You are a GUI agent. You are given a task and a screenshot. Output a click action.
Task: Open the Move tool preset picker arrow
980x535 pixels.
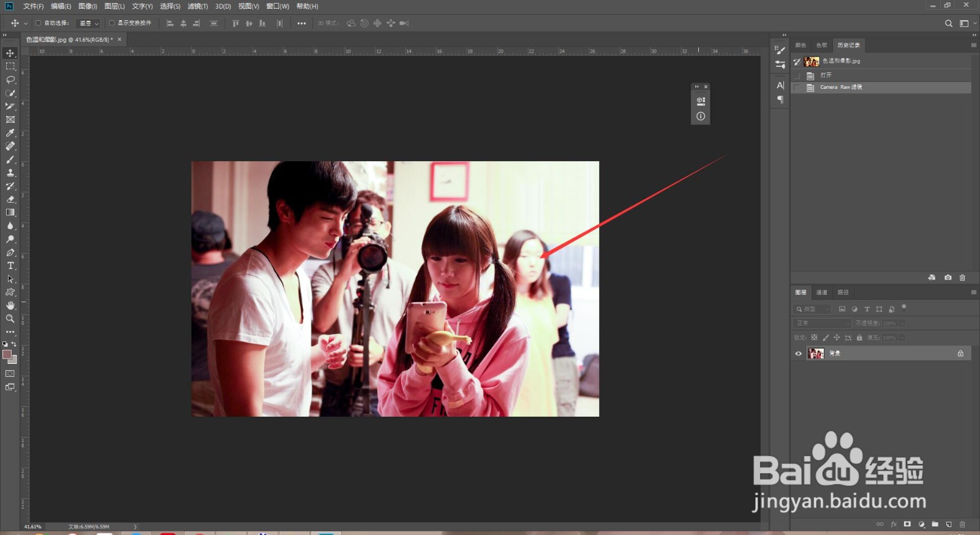pyautogui.click(x=26, y=23)
